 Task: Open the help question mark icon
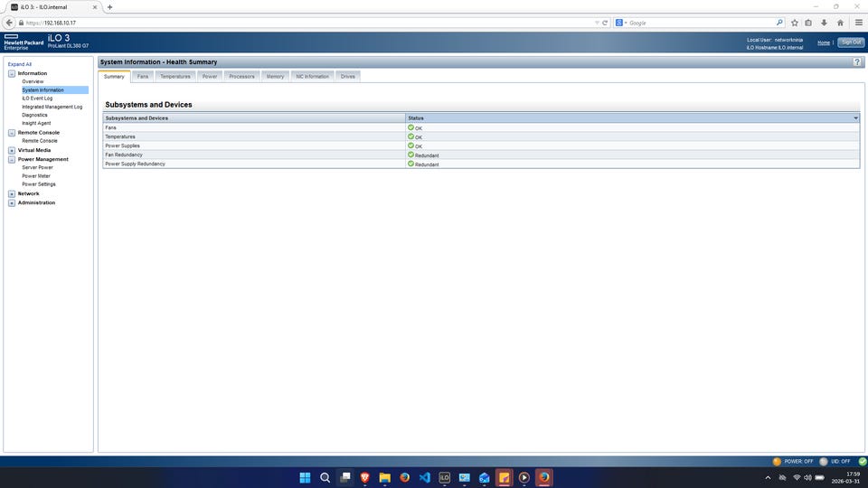(x=857, y=61)
